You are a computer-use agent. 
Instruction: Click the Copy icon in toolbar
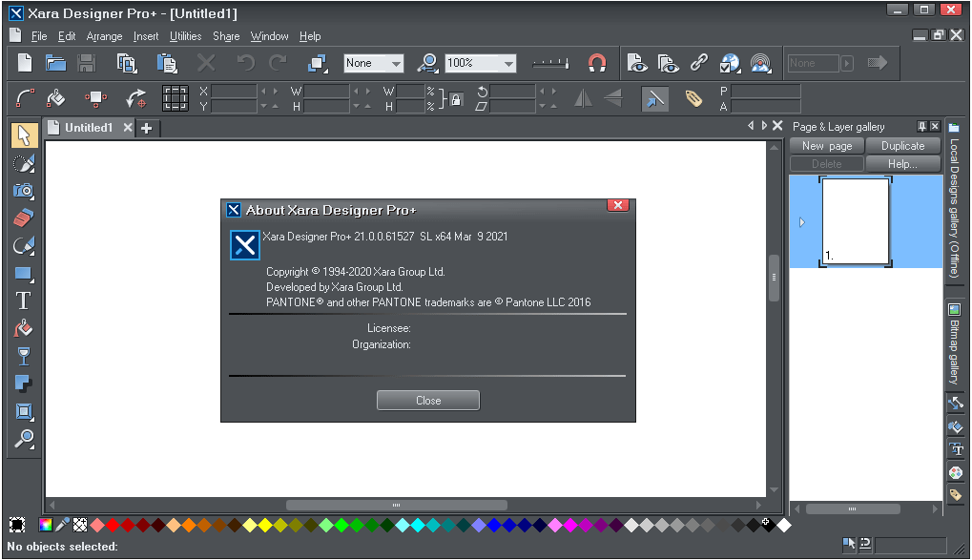point(127,63)
